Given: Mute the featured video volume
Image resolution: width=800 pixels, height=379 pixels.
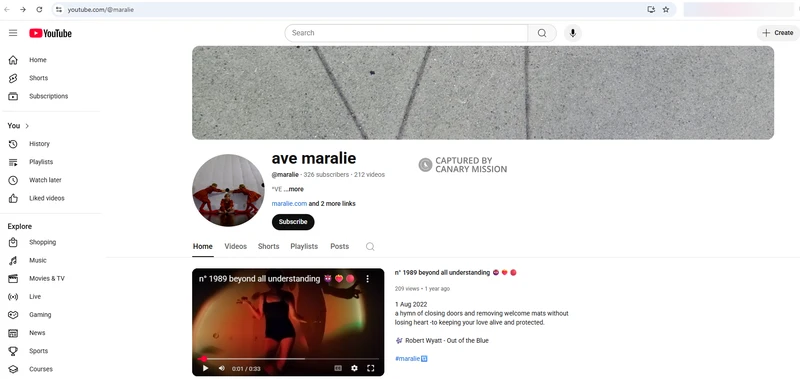Looking at the screenshot, I should [222, 368].
